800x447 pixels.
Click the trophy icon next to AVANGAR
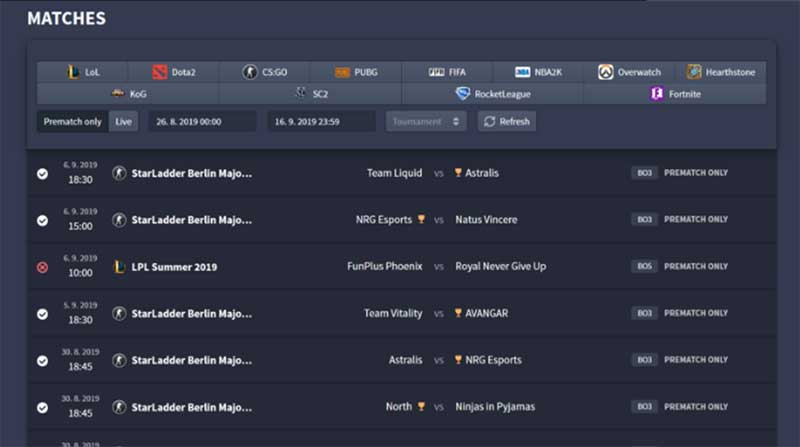[x=458, y=313]
